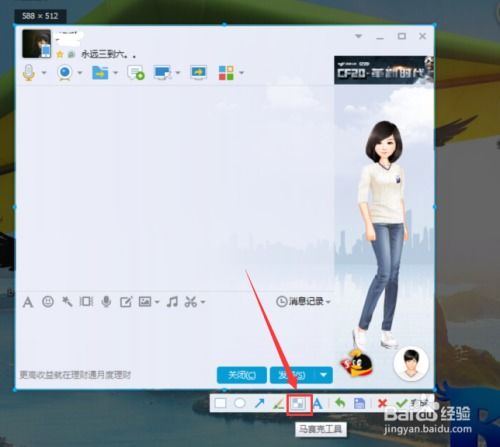Select the brush tool in screenshot toolbar

pos(278,403)
